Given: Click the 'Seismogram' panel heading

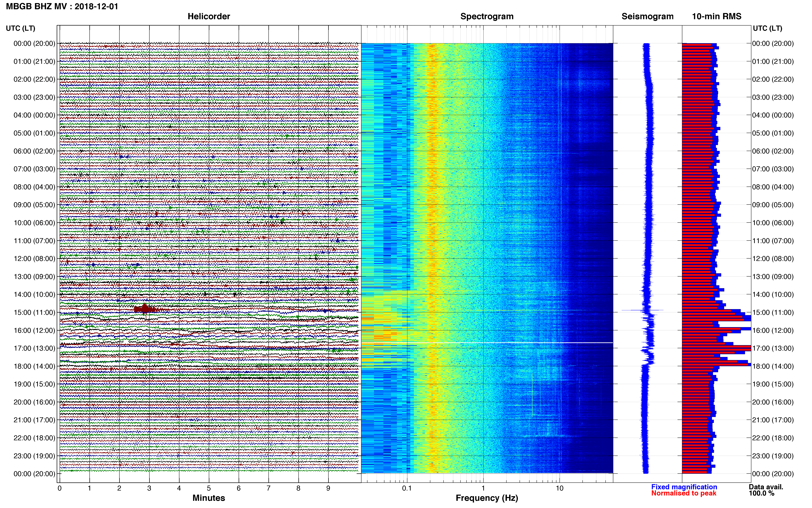Looking at the screenshot, I should click(x=648, y=16).
